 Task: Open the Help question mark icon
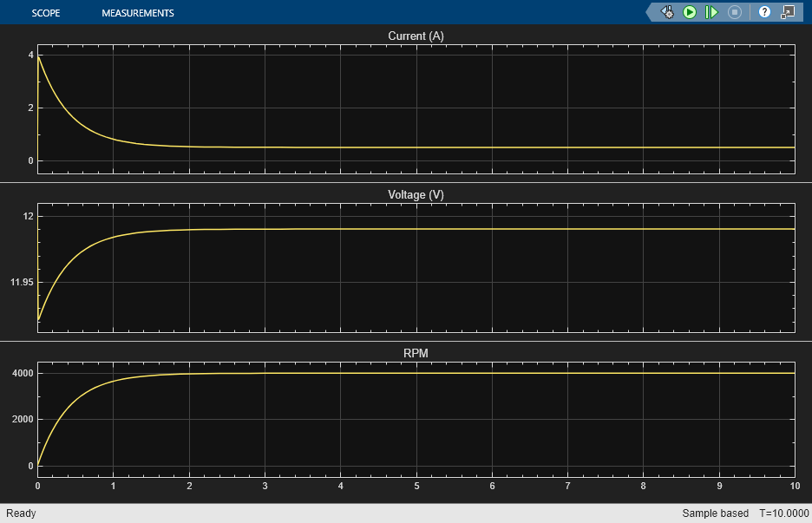(x=764, y=12)
